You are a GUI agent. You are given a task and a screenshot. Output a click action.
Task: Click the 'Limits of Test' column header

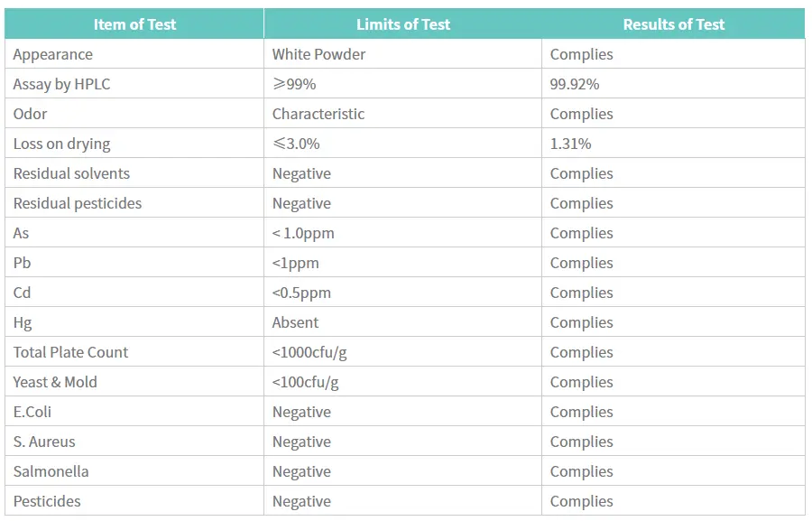click(402, 24)
